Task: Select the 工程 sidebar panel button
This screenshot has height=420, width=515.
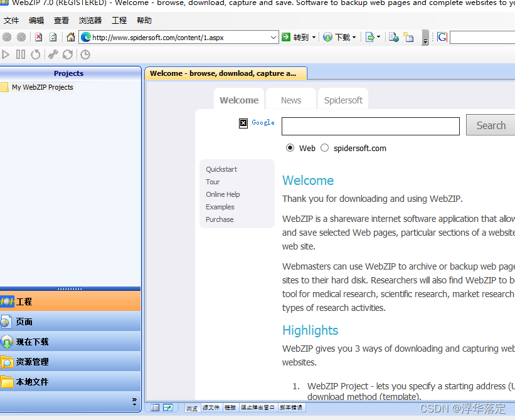Action: [x=70, y=302]
